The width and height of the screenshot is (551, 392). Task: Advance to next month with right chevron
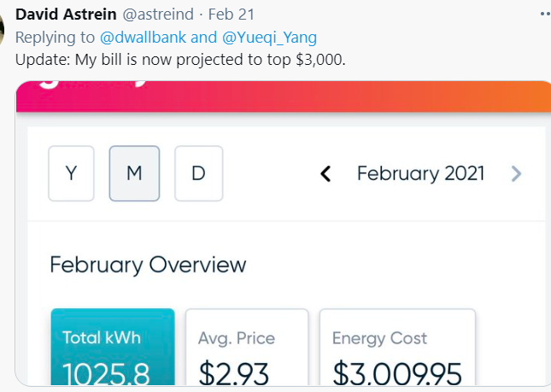[516, 174]
